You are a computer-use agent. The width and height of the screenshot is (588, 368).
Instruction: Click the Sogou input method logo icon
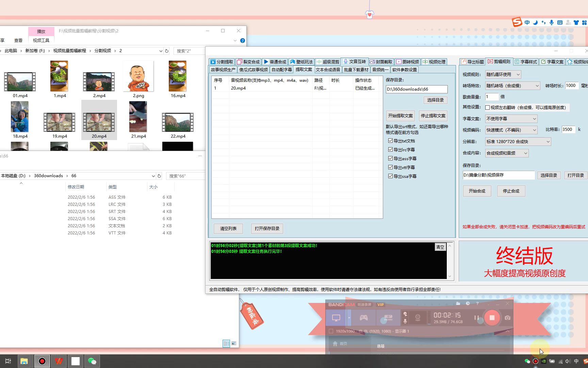pos(517,22)
